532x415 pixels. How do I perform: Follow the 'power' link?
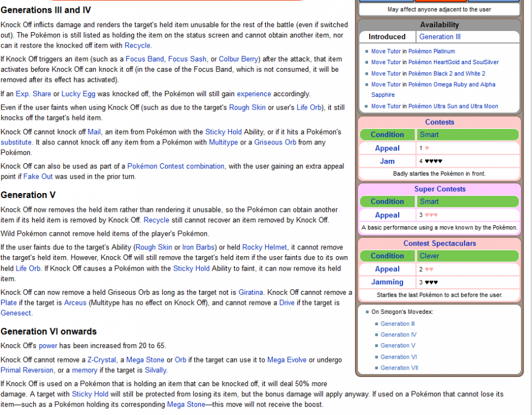[48, 345]
